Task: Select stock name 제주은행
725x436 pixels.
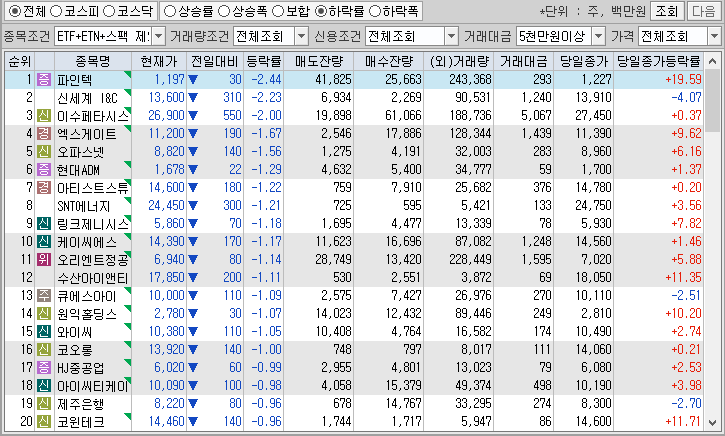Action: coord(80,405)
